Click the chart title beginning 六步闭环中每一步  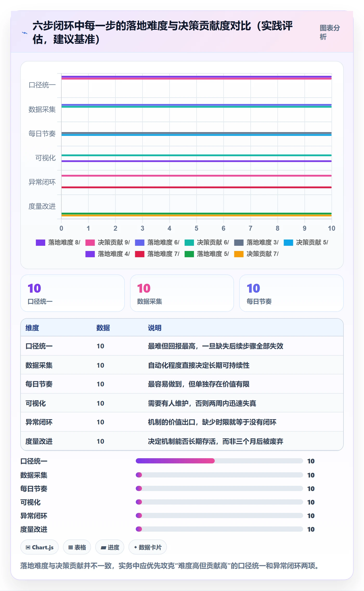pos(162,33)
